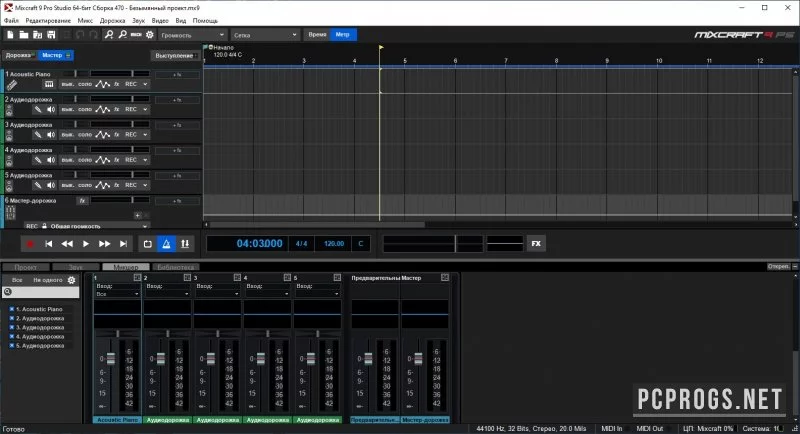800x434 pixels.
Task: Open the Ввод dropdown on mixer channel 3
Action: click(x=217, y=294)
